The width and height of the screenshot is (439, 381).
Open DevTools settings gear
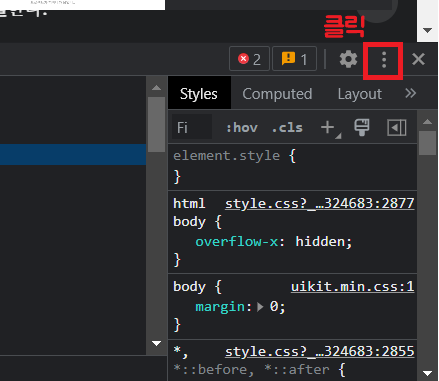tap(348, 60)
